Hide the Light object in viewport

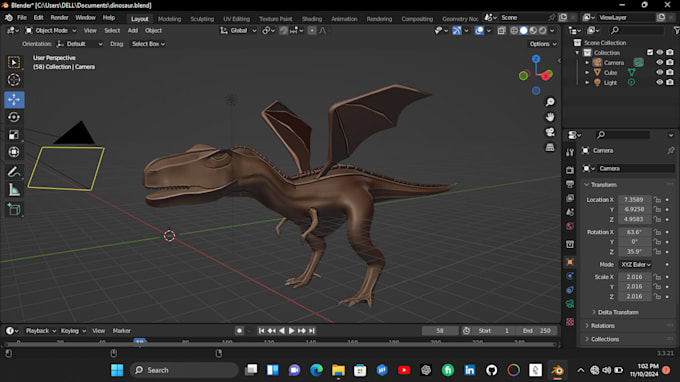pos(660,82)
